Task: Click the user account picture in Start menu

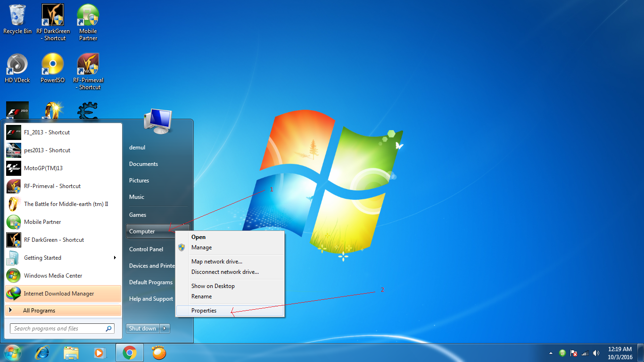Action: click(x=158, y=121)
